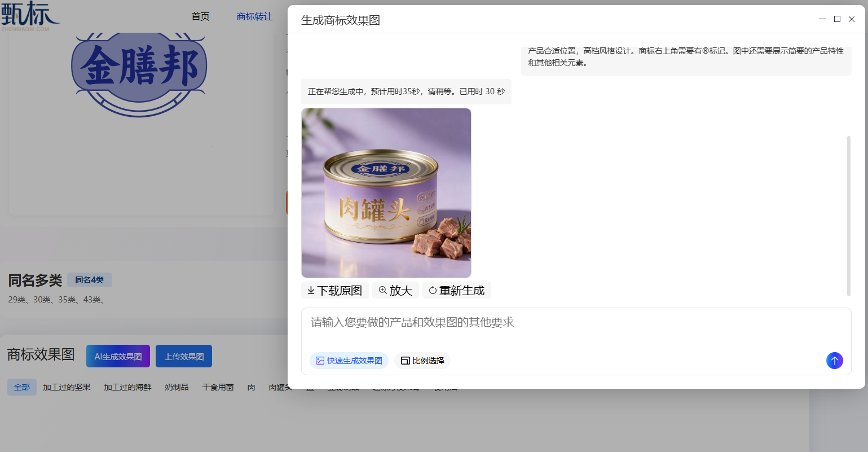Image resolution: width=868 pixels, height=452 pixels.
Task: Select the 肉 category tab
Action: (x=251, y=387)
